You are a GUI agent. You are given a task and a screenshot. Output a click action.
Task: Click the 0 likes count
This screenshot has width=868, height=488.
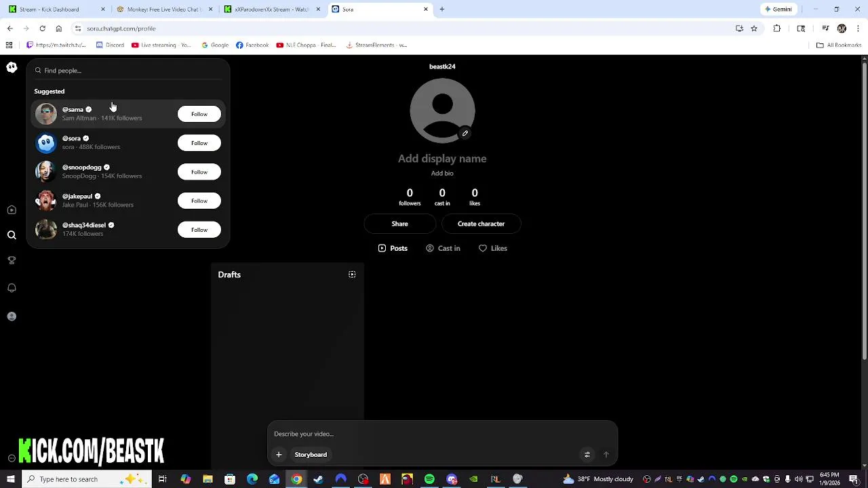[475, 197]
